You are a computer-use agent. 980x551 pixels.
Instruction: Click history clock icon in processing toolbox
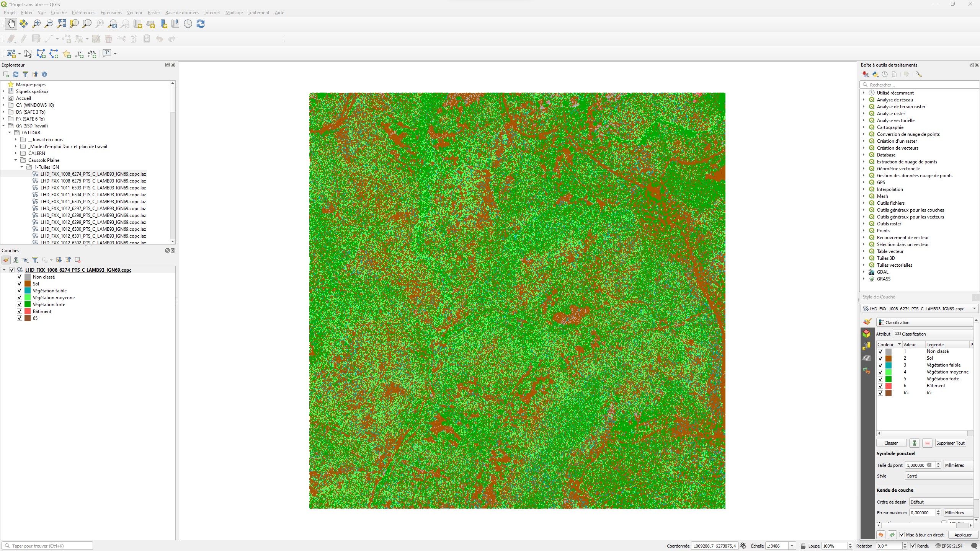885,74
